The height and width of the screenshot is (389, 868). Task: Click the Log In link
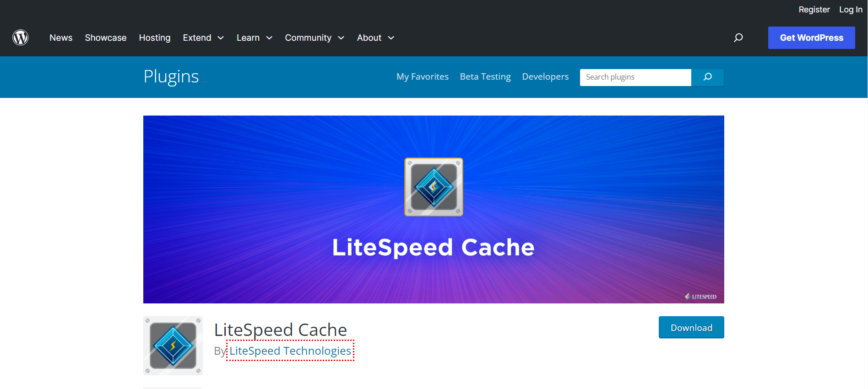click(851, 10)
